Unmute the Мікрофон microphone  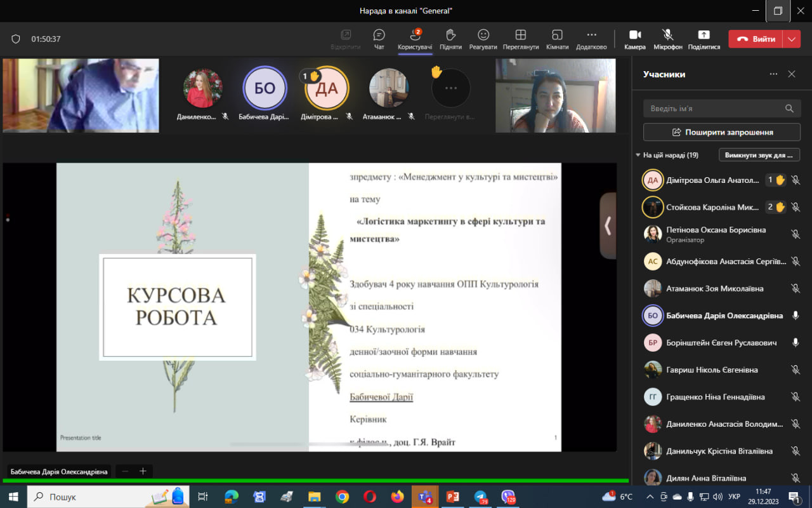[x=667, y=35]
